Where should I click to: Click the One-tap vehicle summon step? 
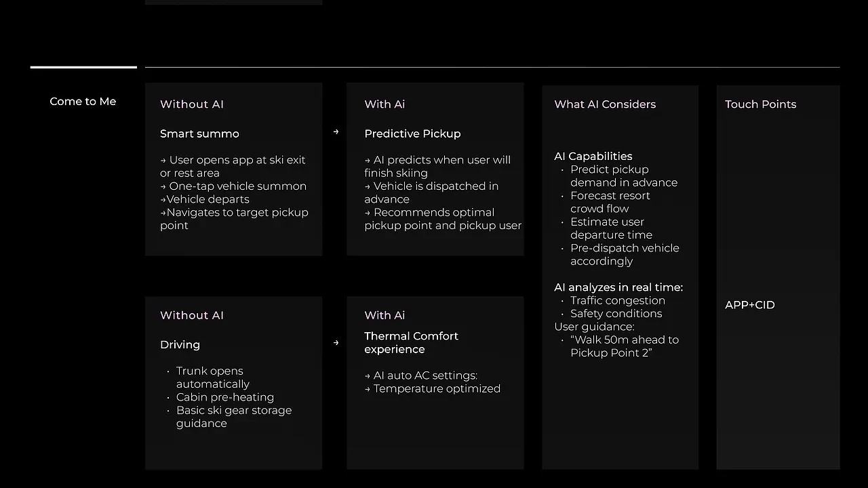(x=233, y=186)
